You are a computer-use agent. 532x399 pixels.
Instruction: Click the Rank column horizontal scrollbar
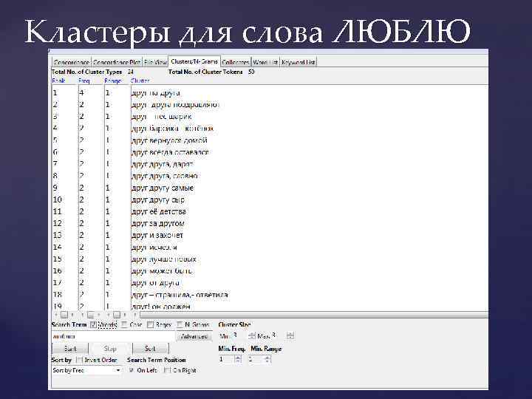64,315
